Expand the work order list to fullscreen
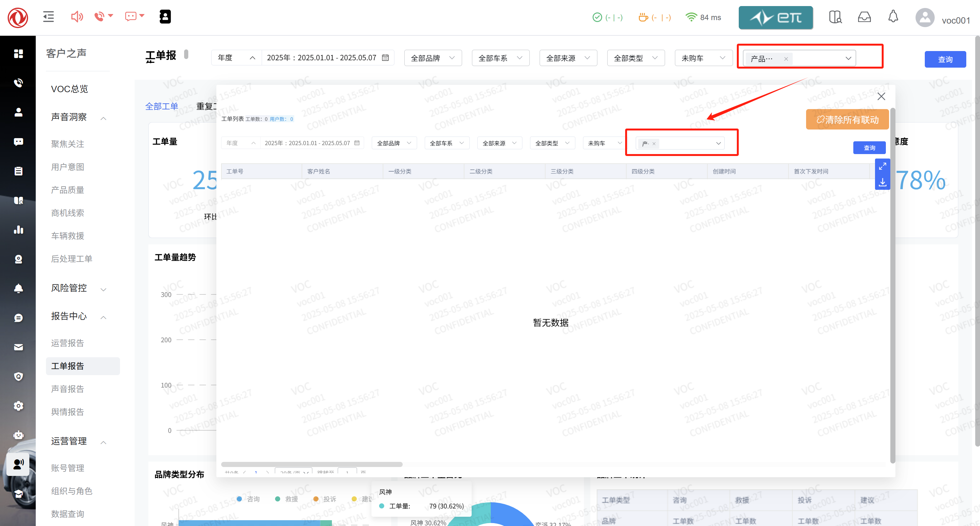 coord(883,166)
